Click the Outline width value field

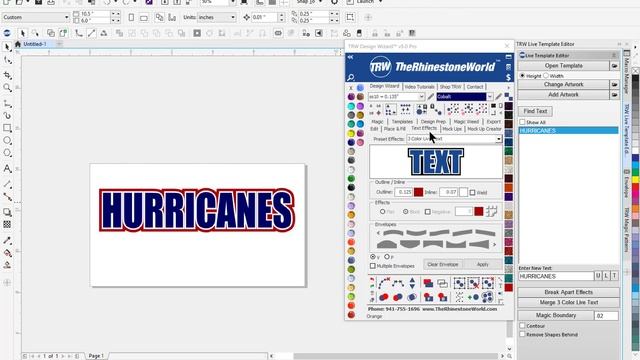(x=404, y=192)
